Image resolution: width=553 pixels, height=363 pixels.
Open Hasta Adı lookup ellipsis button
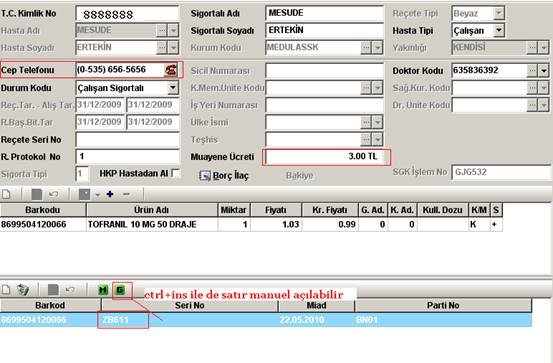[x=162, y=30]
